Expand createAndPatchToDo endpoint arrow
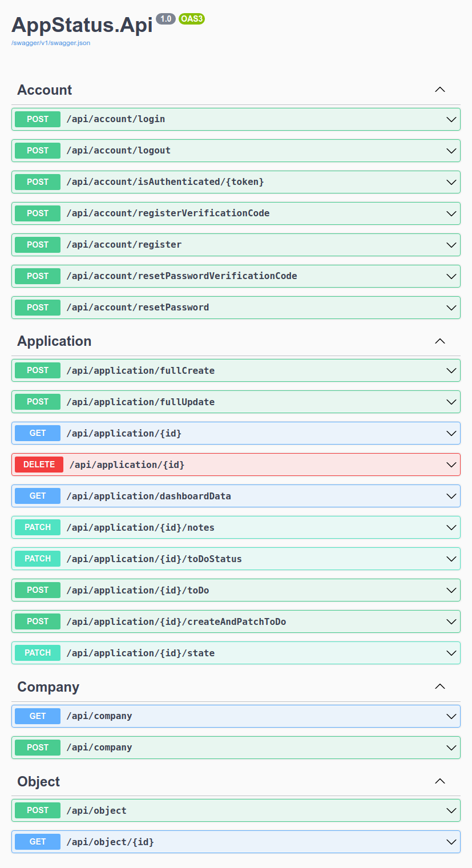The image size is (472, 868). (x=451, y=621)
